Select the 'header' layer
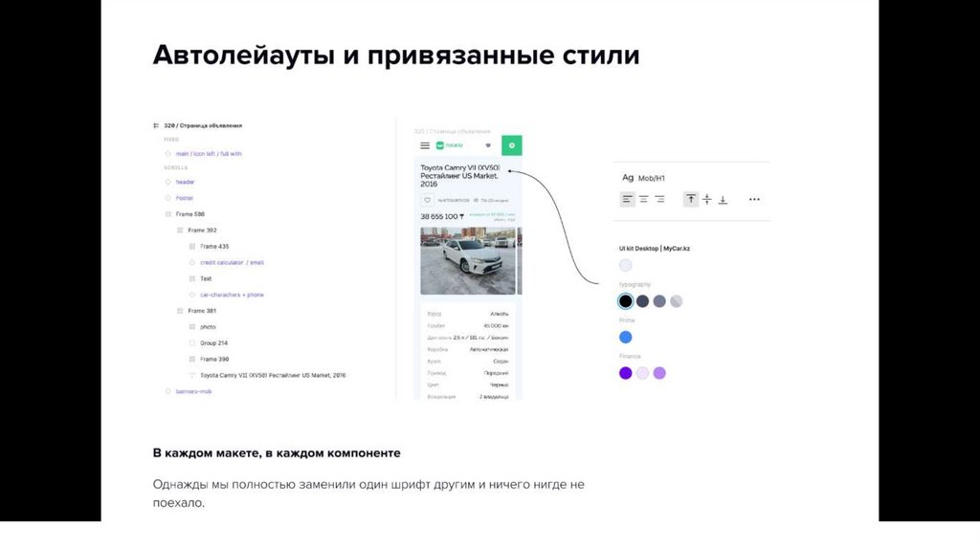 [x=185, y=182]
